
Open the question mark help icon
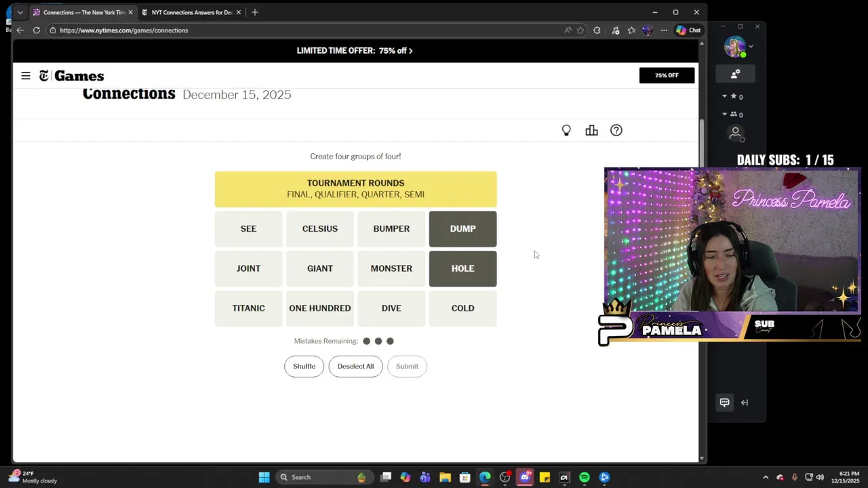point(616,130)
